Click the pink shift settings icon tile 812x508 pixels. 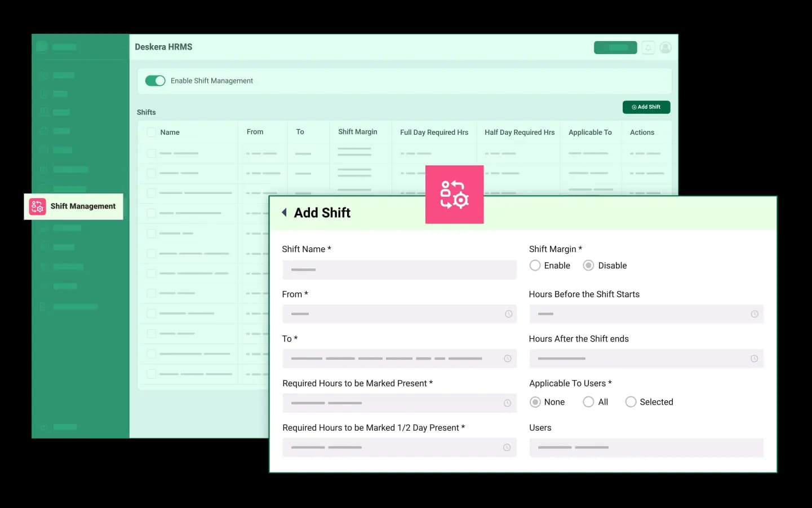(454, 195)
